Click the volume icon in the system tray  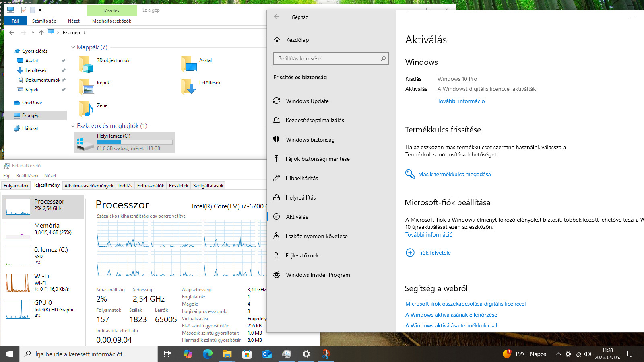588,354
